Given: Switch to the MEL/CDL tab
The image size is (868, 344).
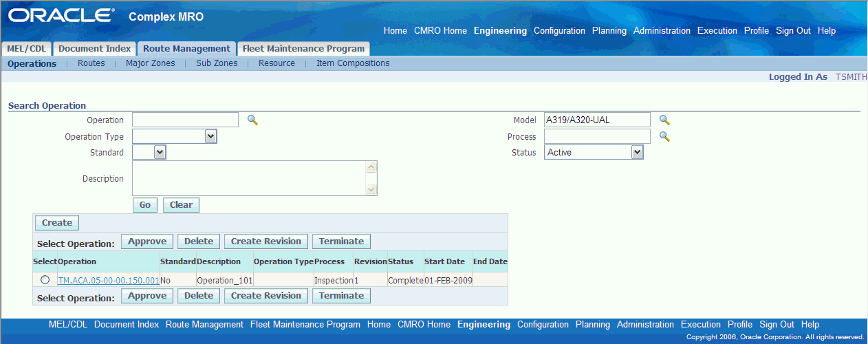Looking at the screenshot, I should (x=26, y=49).
